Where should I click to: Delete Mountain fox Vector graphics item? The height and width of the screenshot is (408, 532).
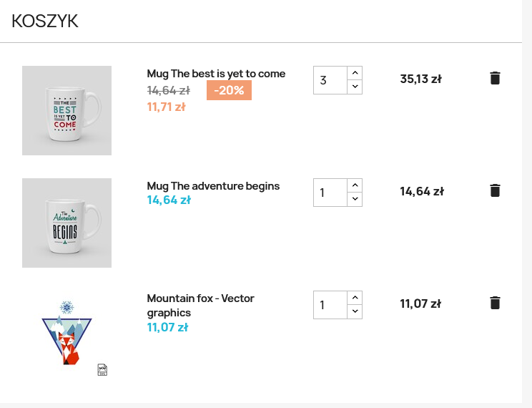495,303
